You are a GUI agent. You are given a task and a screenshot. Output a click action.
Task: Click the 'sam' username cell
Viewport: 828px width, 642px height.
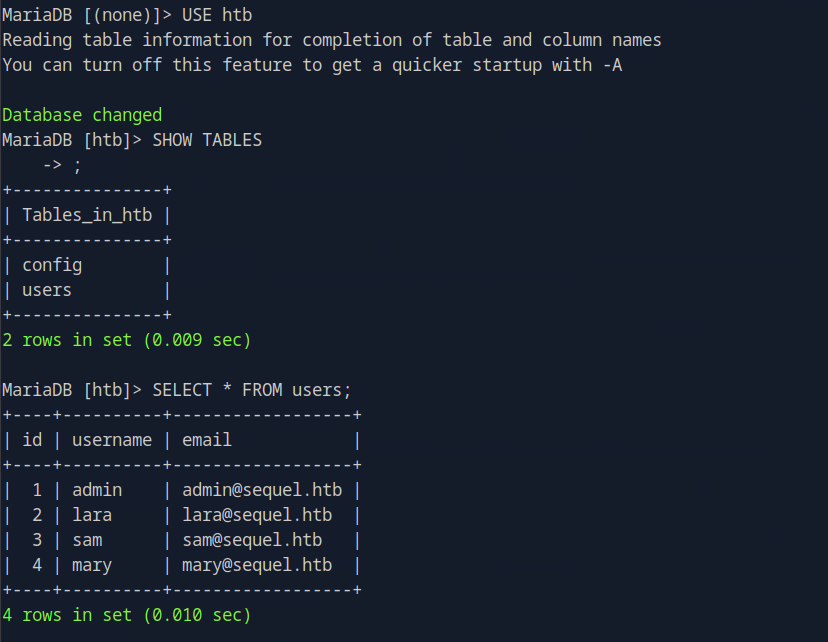point(87,540)
